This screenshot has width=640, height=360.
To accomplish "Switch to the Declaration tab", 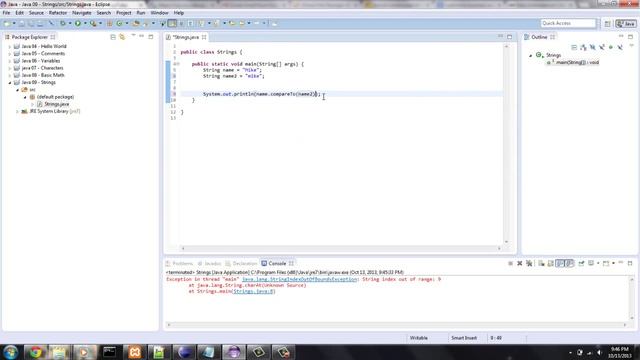I will pyautogui.click(x=241, y=264).
